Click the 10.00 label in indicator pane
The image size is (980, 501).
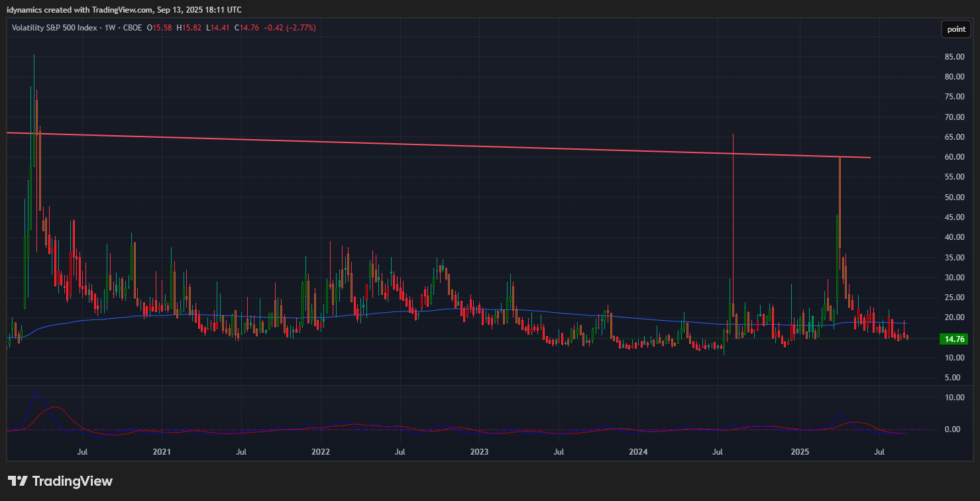click(x=953, y=398)
